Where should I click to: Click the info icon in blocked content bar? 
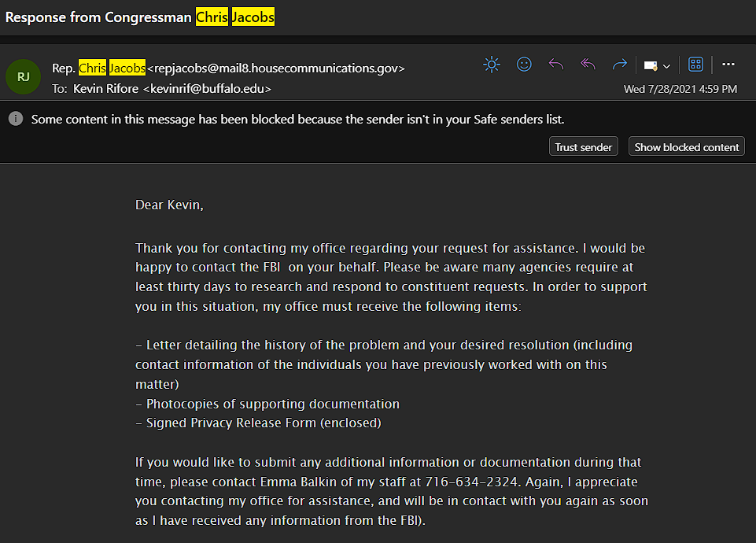(x=15, y=120)
